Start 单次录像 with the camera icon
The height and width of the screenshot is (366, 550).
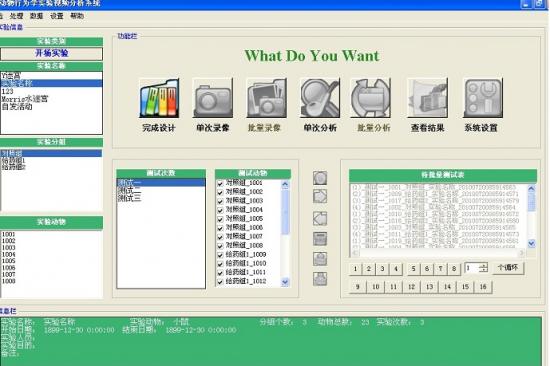coord(213,98)
